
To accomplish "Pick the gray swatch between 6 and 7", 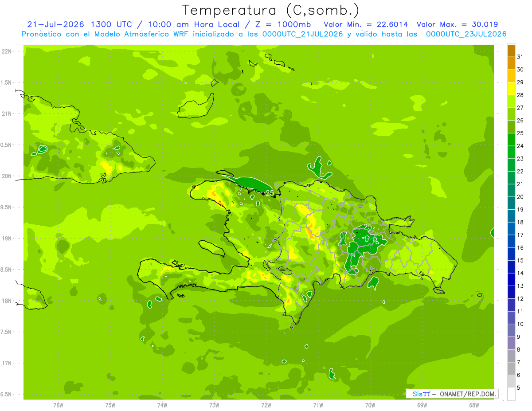I will point(511,369).
